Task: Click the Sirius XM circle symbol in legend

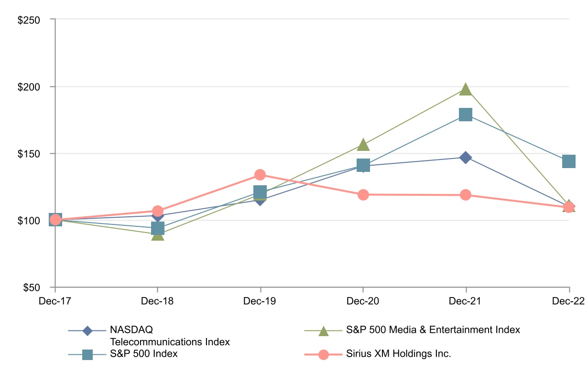Action: tap(324, 355)
